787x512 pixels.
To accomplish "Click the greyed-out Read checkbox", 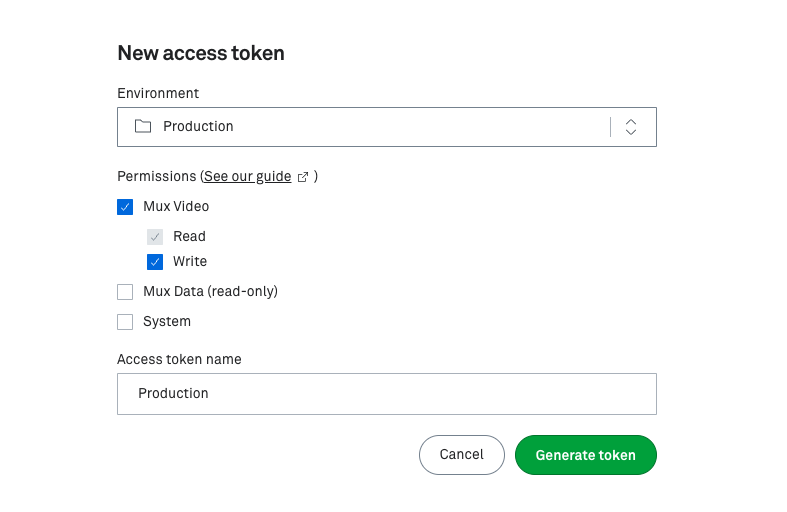I will click(x=155, y=237).
